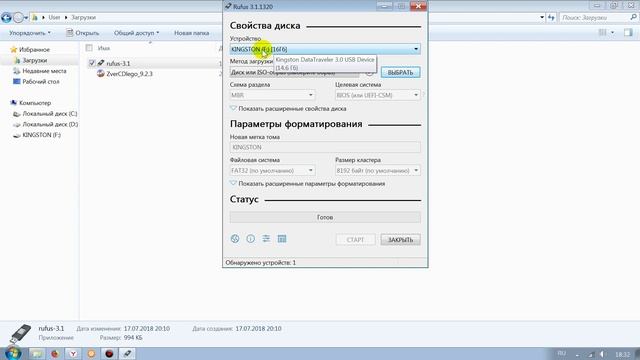Image resolution: width=640 pixels, height=360 pixels.
Task: Select ZverCDlego_9.2.3 file icon
Action: tap(100, 73)
